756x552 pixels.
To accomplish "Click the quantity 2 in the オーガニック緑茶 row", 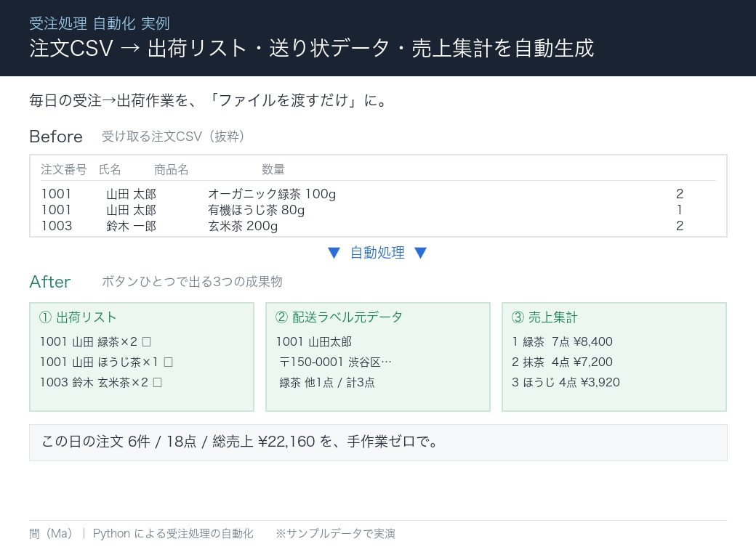I will tap(680, 194).
